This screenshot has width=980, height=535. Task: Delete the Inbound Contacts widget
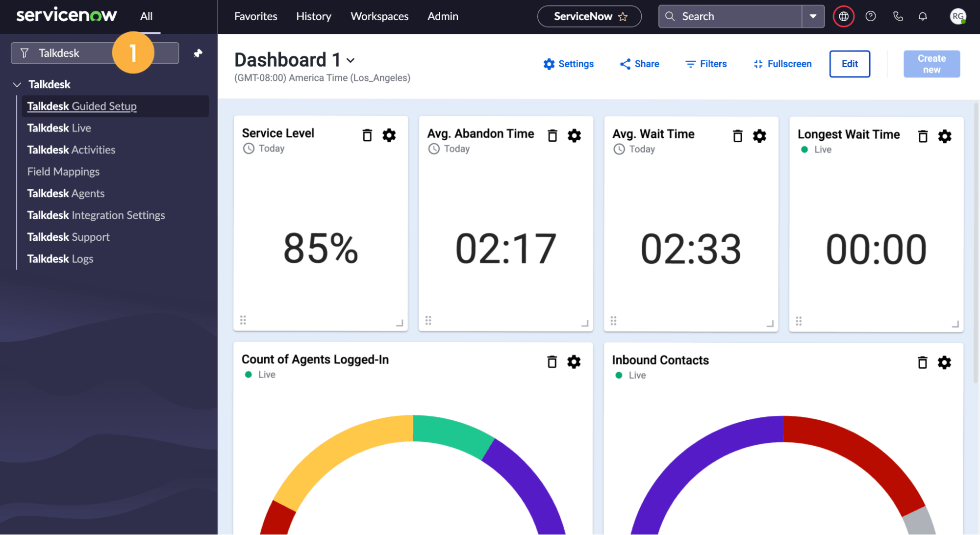point(922,362)
